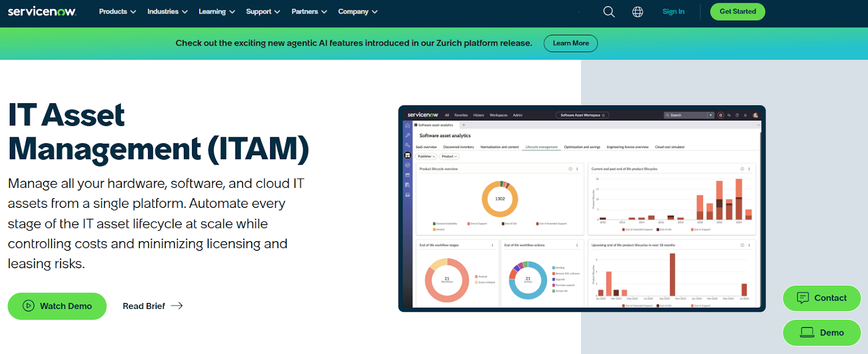
Task: Click the ServiceNow logo inside the dashboard preview
Action: pyautogui.click(x=423, y=115)
